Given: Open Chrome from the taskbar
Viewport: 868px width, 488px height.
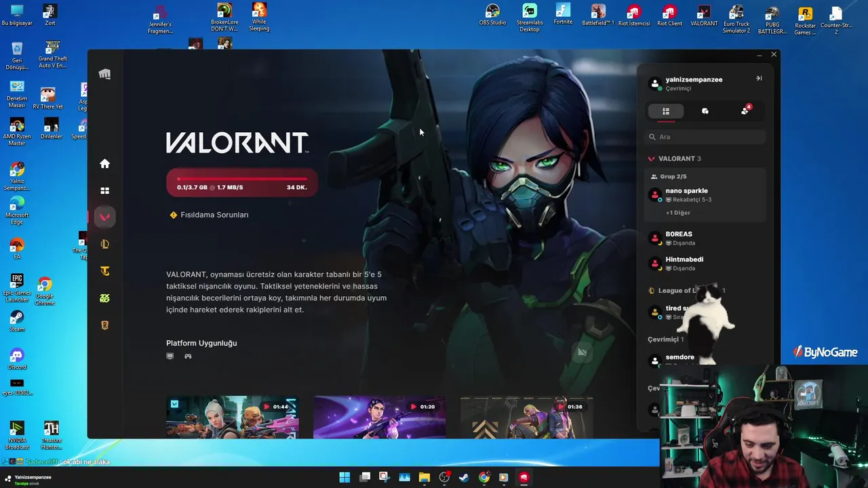Looking at the screenshot, I should 484,477.
